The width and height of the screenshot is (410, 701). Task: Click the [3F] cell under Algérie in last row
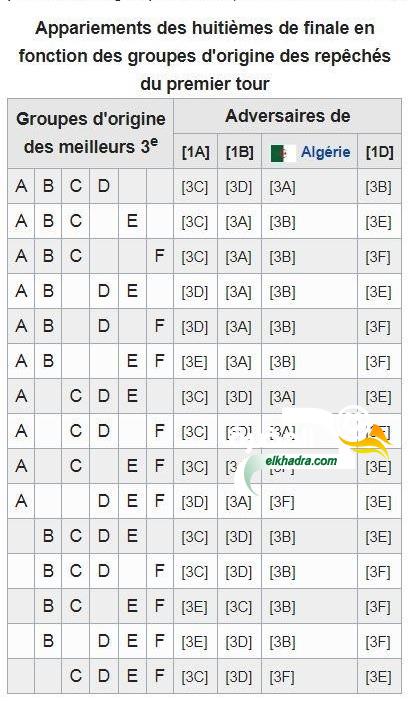[282, 677]
